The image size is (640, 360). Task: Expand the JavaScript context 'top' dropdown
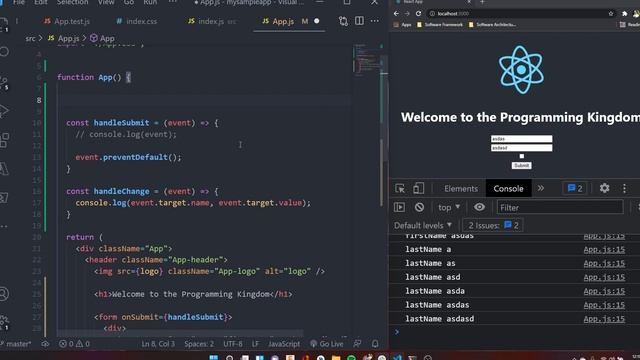449,207
